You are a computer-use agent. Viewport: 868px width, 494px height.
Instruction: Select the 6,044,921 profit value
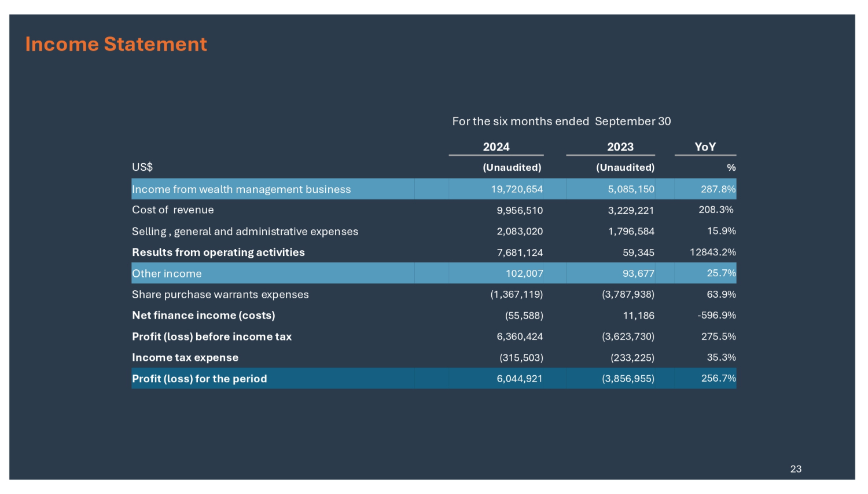[519, 379]
